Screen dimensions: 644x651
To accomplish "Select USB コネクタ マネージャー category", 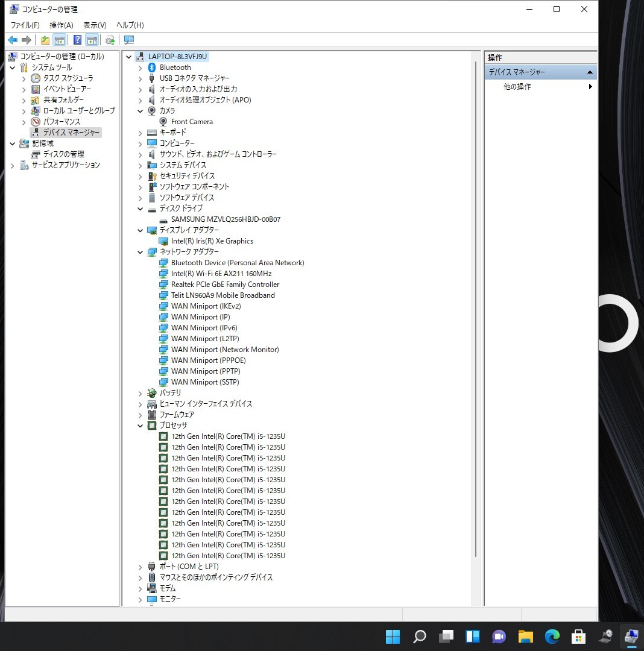I will point(194,78).
